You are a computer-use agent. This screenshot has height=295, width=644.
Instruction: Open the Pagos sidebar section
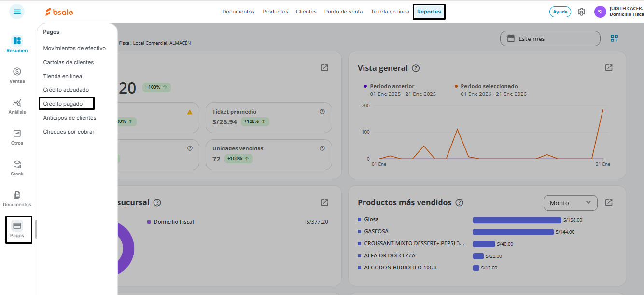coord(17,229)
